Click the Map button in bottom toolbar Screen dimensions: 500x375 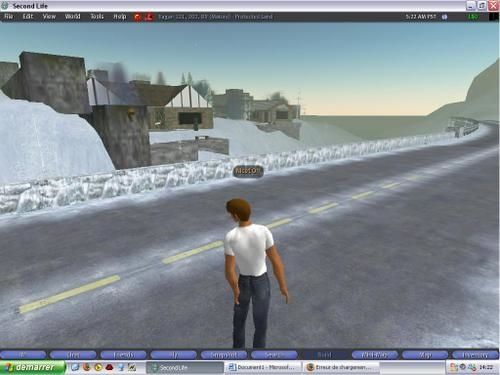(425, 355)
